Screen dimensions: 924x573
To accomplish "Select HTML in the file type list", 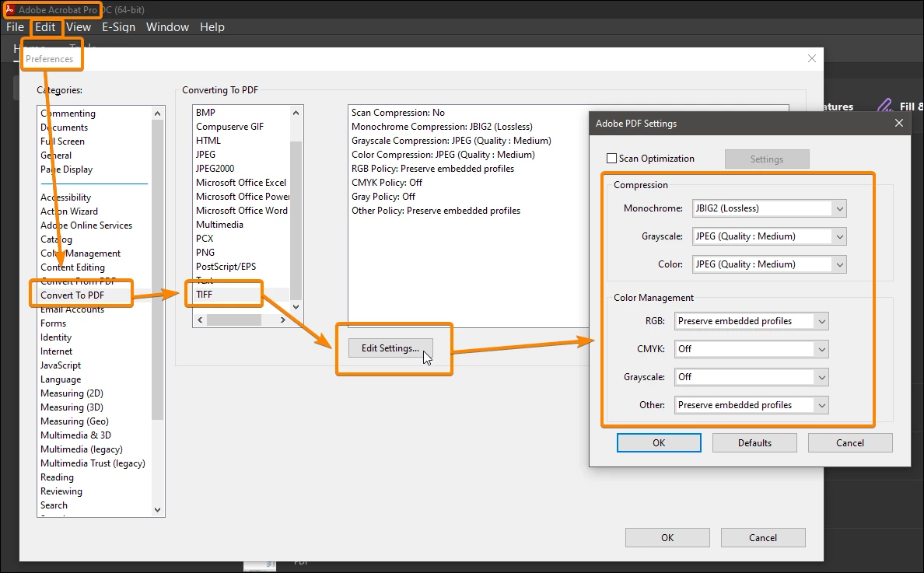I will [x=208, y=141].
